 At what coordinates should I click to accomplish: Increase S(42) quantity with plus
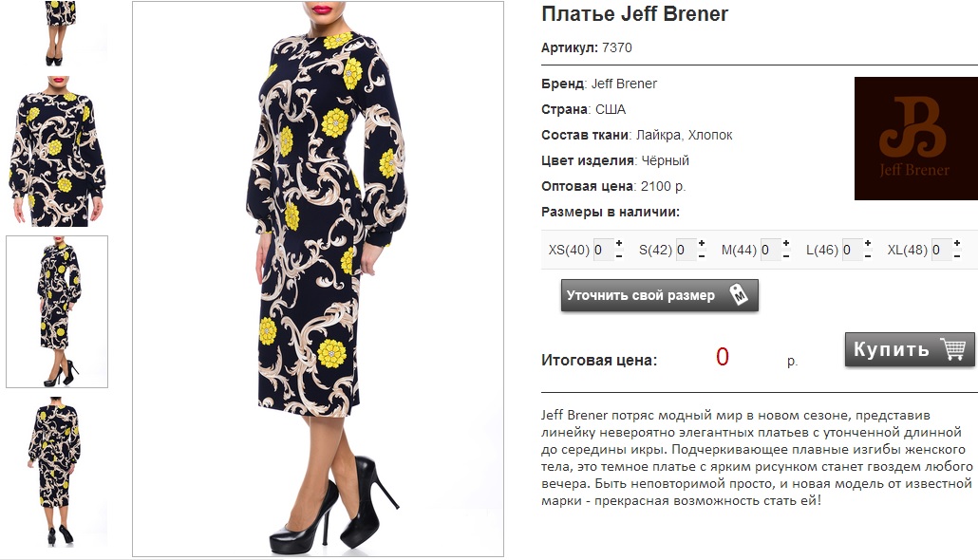click(702, 243)
